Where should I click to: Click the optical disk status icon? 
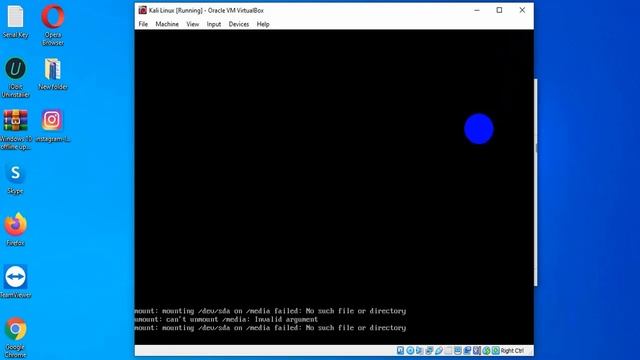[410, 350]
